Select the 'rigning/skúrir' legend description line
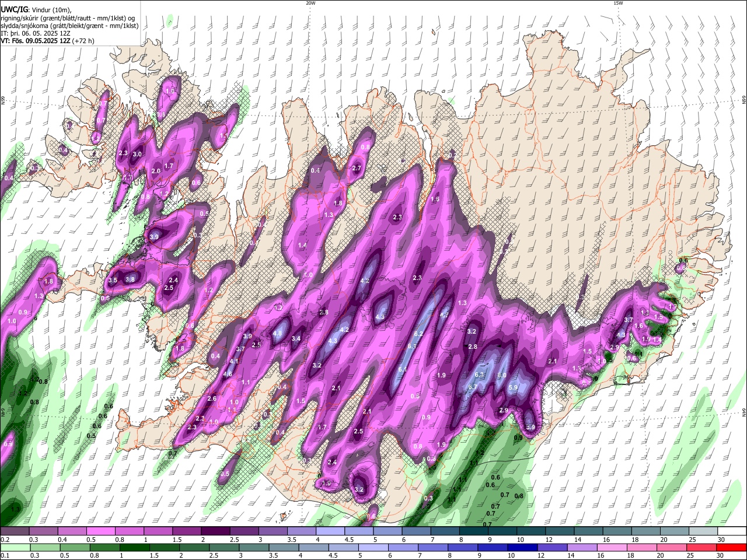The image size is (747, 560). (69, 18)
